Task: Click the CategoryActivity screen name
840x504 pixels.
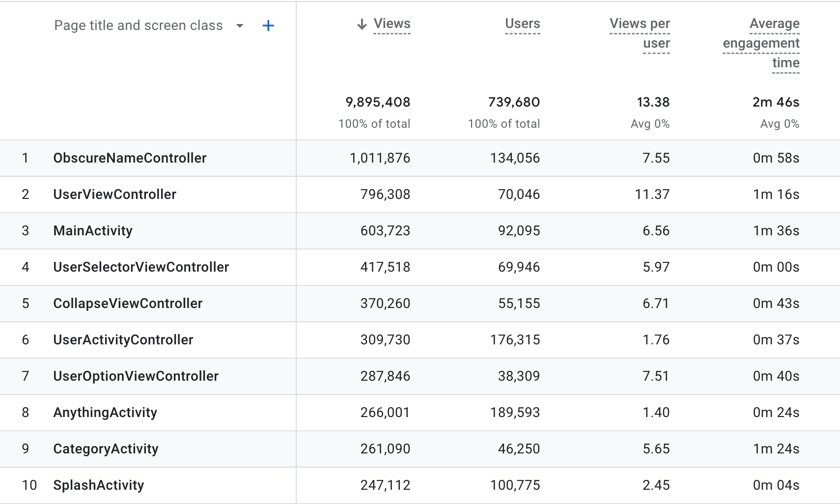Action: (x=106, y=449)
